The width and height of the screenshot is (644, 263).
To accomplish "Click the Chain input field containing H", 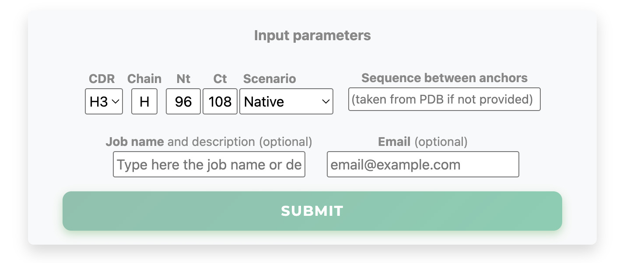I will tap(144, 102).
